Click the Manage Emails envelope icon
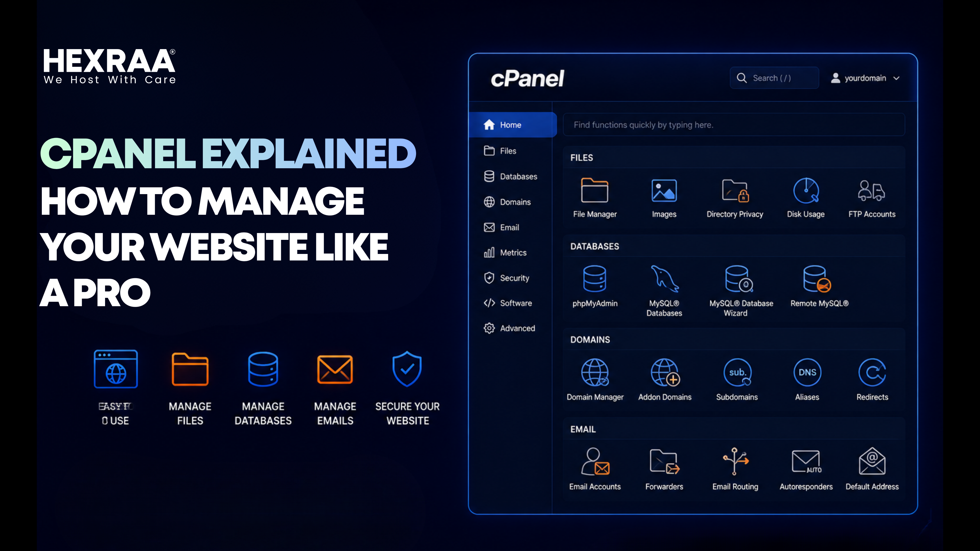 [x=335, y=369]
